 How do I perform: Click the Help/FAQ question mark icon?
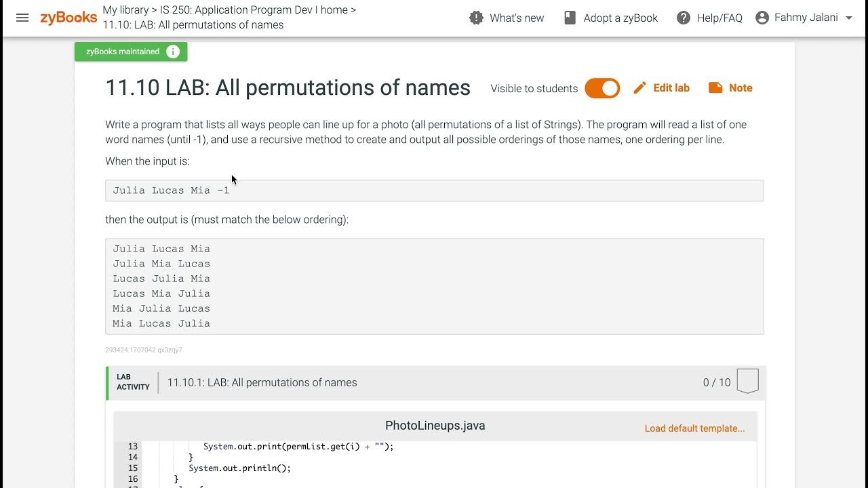[x=684, y=18]
